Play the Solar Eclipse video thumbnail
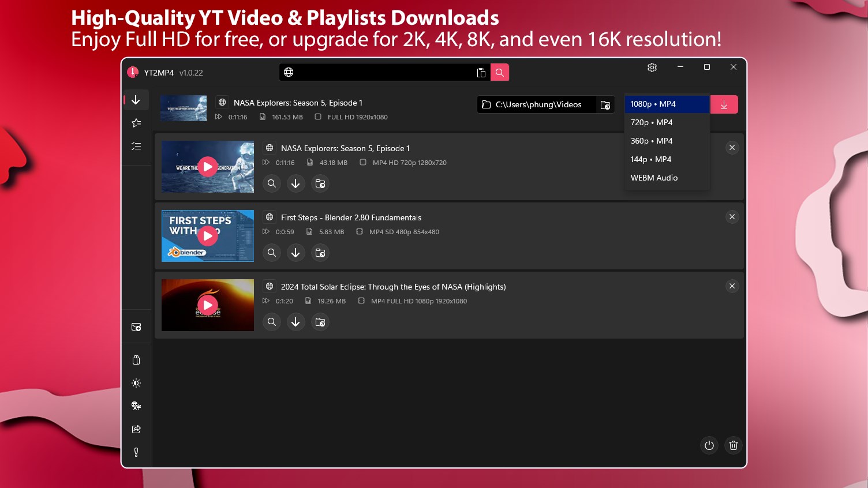The width and height of the screenshot is (868, 488). (x=208, y=305)
